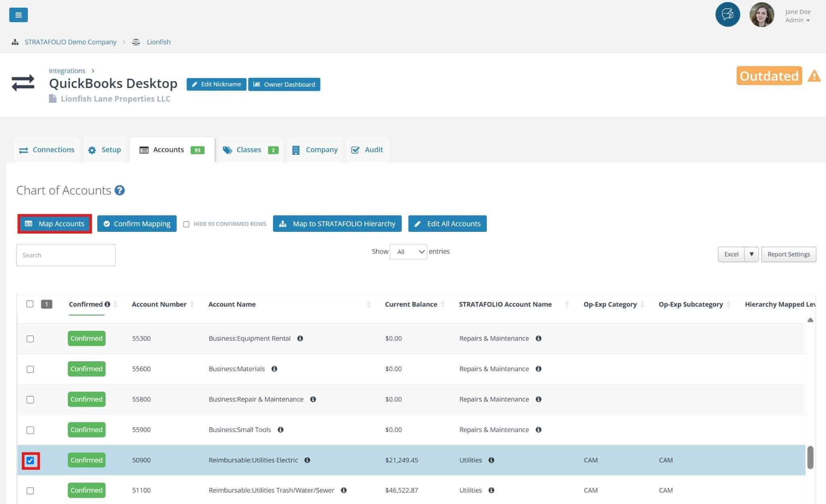826x504 pixels.
Task: Click the chat support bubble icon
Action: [727, 15]
